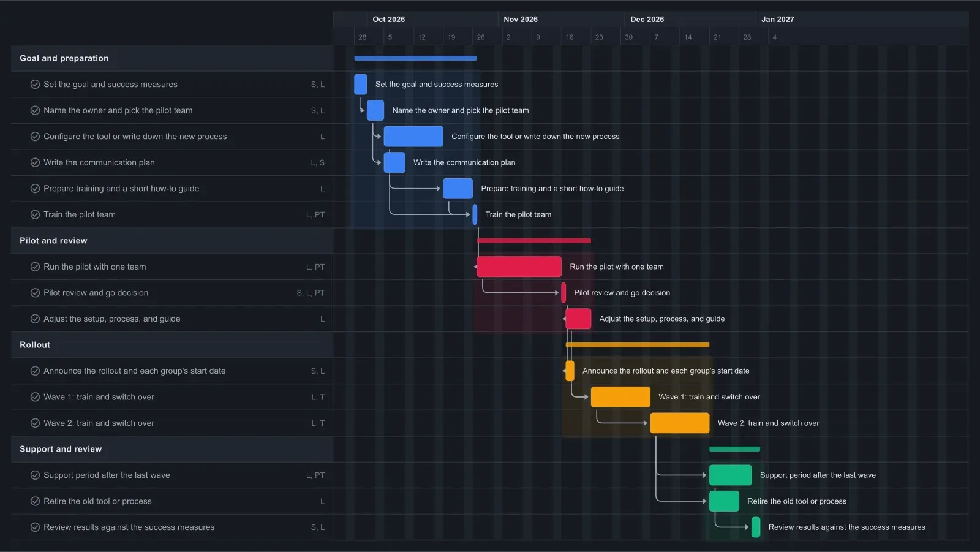
Task: Collapse the Goal and preparation group
Action: [x=172, y=58]
